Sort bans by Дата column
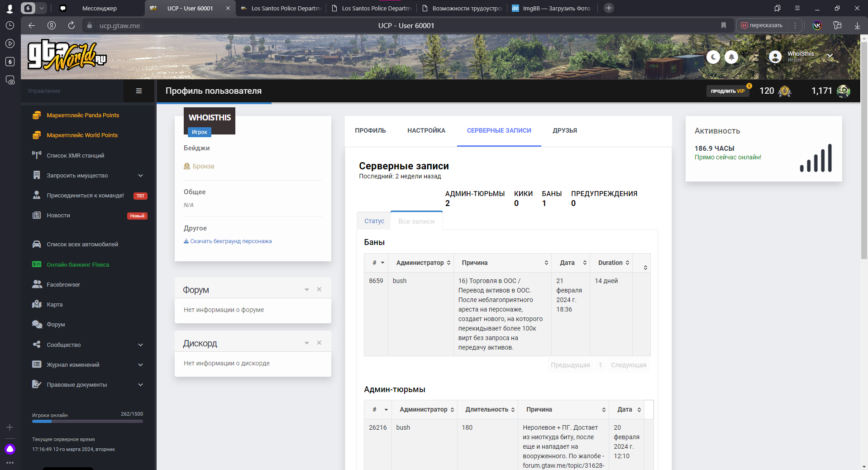This screenshot has width=868, height=470. click(571, 263)
